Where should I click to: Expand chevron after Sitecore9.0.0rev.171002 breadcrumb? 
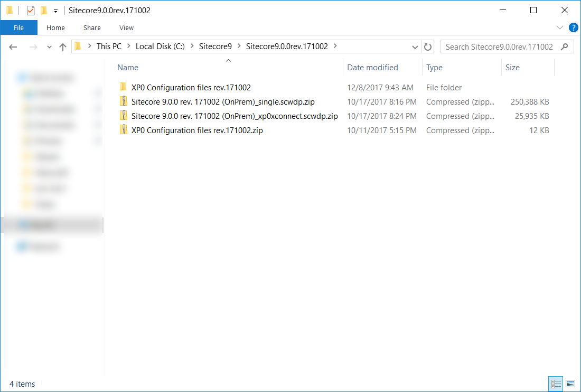[335, 46]
